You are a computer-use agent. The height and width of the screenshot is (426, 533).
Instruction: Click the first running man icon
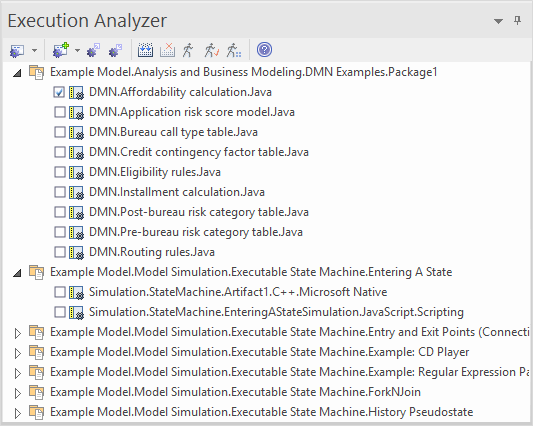pos(188,50)
